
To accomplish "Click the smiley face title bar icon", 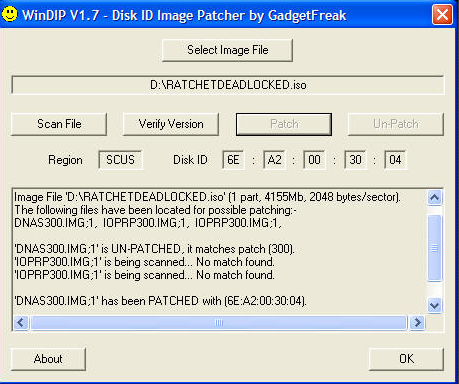I will point(10,15).
